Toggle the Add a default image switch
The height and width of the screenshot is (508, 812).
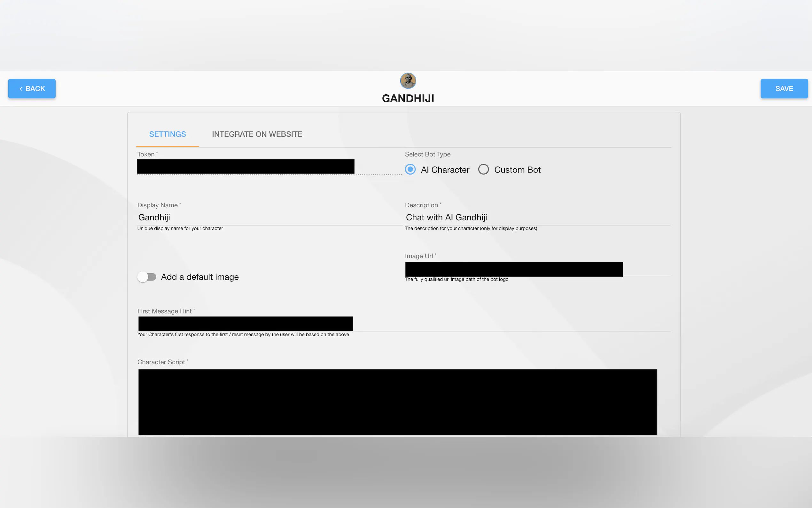[147, 277]
